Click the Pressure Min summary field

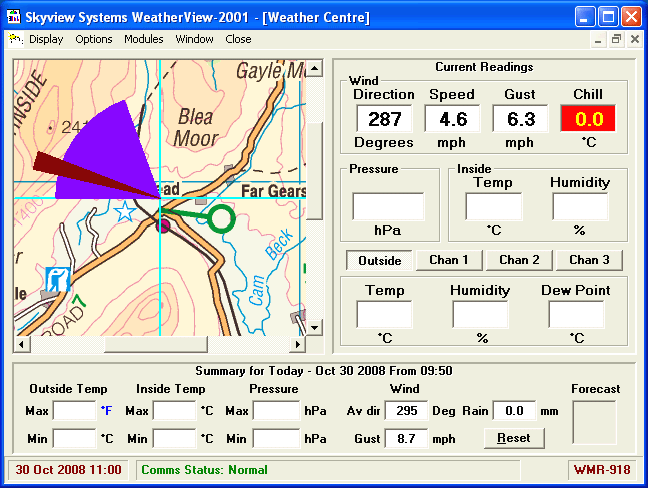(x=276, y=438)
